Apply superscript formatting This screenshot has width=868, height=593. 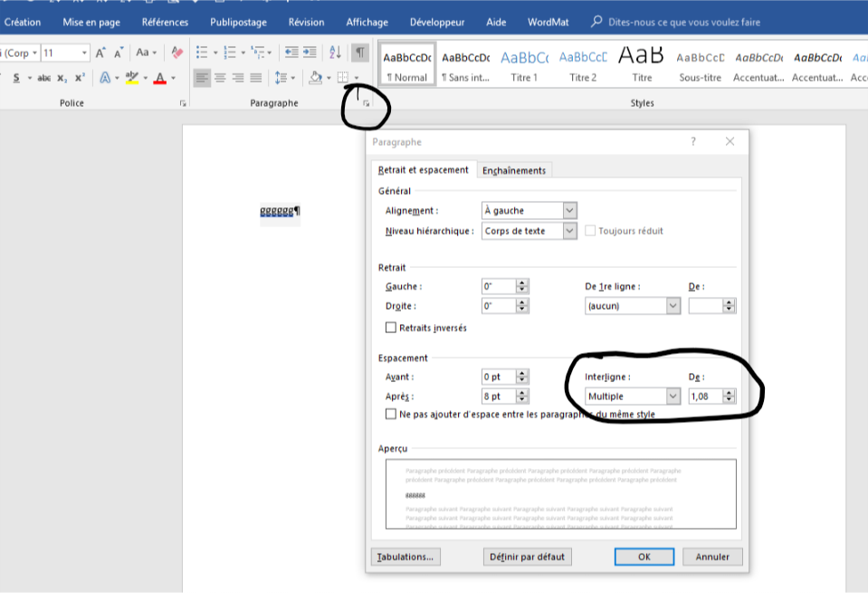coord(80,78)
